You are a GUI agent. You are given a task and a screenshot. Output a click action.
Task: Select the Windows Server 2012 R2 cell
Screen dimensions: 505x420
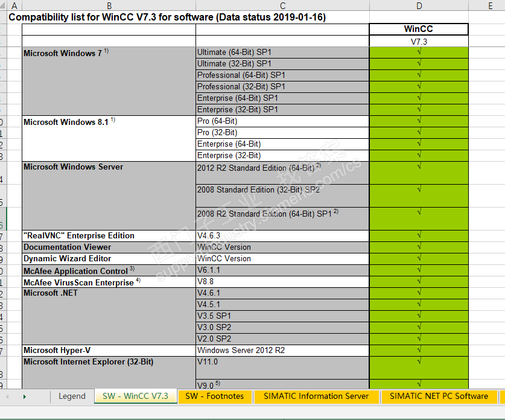(x=282, y=351)
